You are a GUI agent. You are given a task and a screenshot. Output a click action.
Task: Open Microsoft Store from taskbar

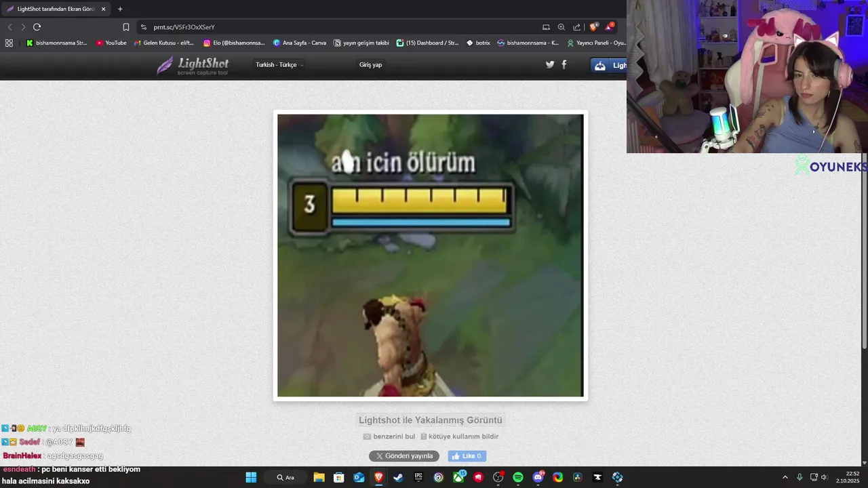(339, 477)
